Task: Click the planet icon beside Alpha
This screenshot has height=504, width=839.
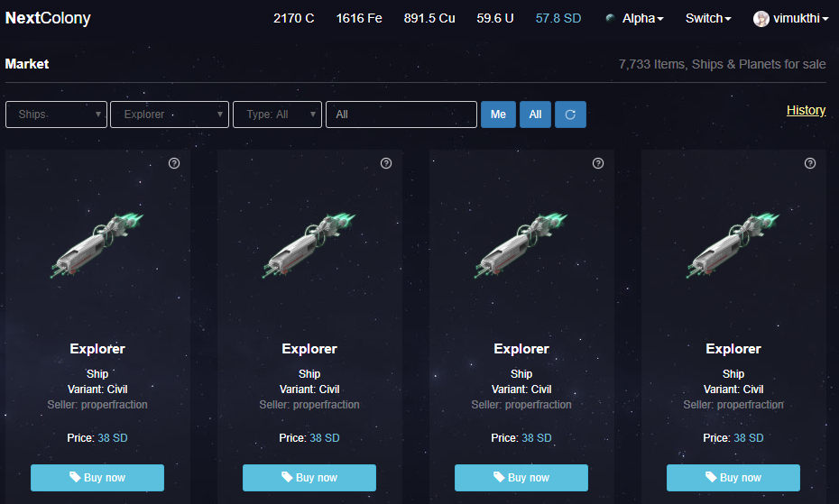Action: coord(610,18)
